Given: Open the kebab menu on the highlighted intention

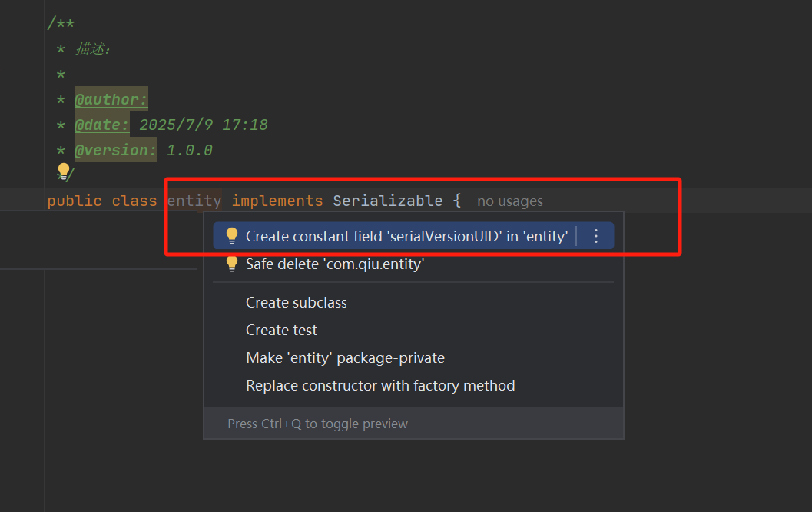Looking at the screenshot, I should [x=596, y=235].
